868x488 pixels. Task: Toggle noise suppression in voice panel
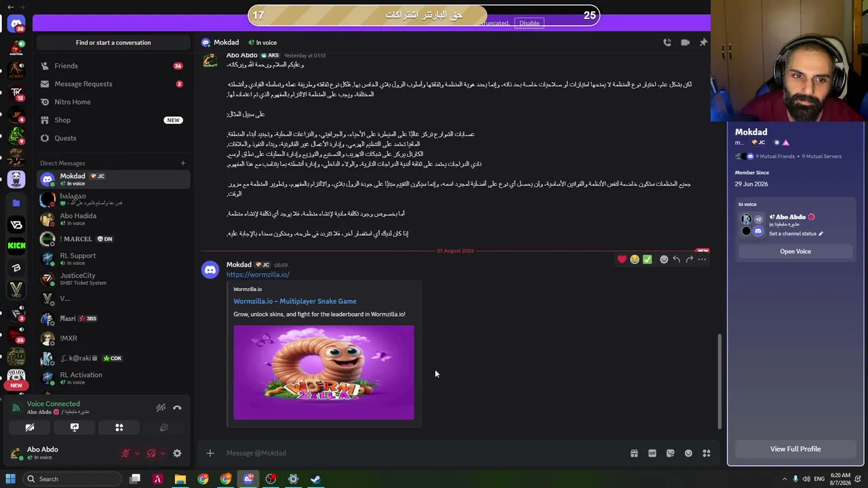161,407
